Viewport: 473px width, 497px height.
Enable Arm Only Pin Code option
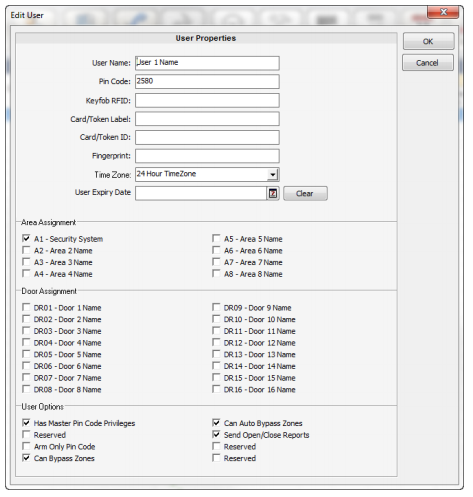[26, 446]
